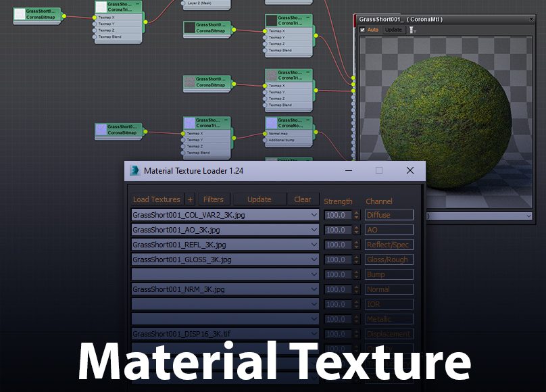Select the top-left CoronaBitmap node thumbnail
Viewport: 546px width, 392px height.
(20, 14)
